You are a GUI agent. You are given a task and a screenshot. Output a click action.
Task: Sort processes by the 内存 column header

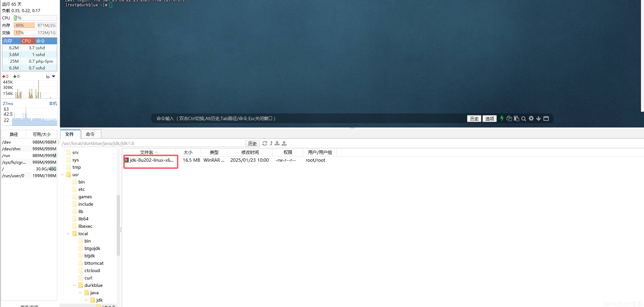pos(11,41)
